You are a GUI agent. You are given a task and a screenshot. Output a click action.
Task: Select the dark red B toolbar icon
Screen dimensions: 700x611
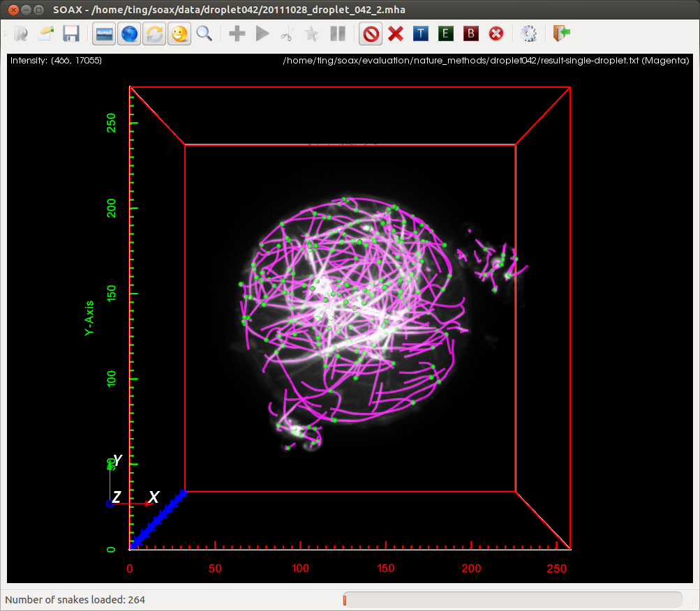pyautogui.click(x=470, y=33)
